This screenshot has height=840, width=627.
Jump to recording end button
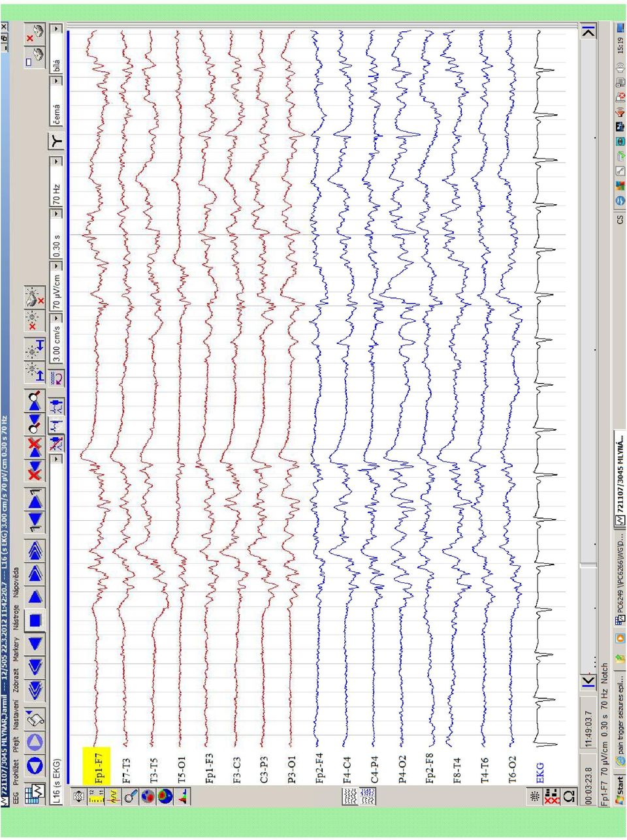(589, 30)
